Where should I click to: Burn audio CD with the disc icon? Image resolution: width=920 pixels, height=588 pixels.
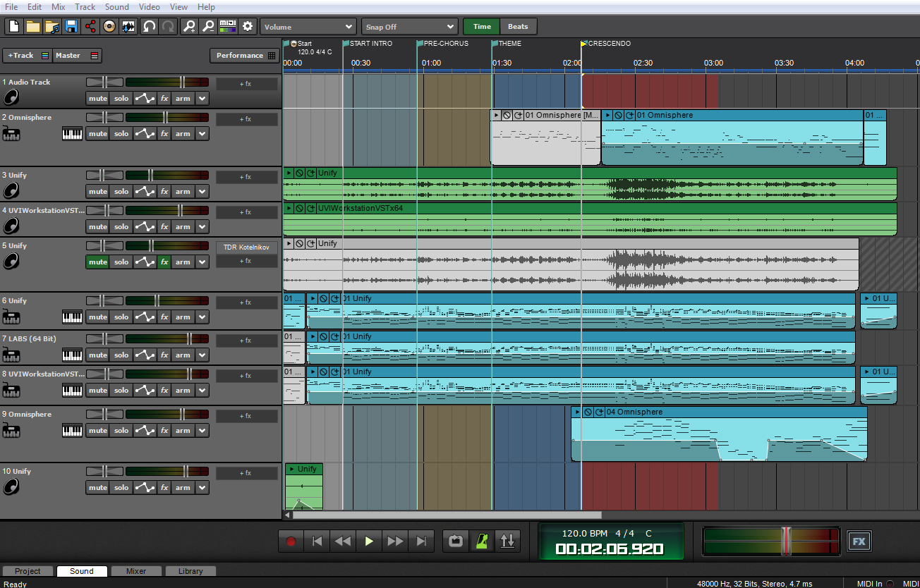(109, 27)
